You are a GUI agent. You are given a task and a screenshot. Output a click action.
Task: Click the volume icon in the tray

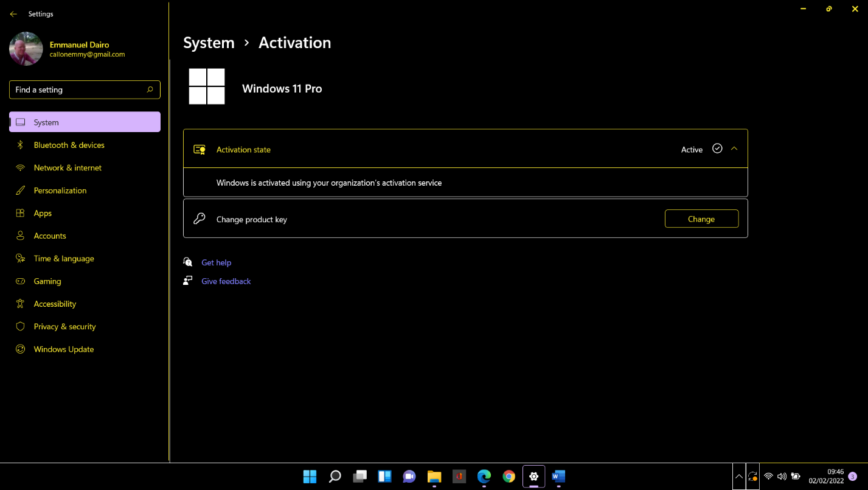click(x=782, y=477)
